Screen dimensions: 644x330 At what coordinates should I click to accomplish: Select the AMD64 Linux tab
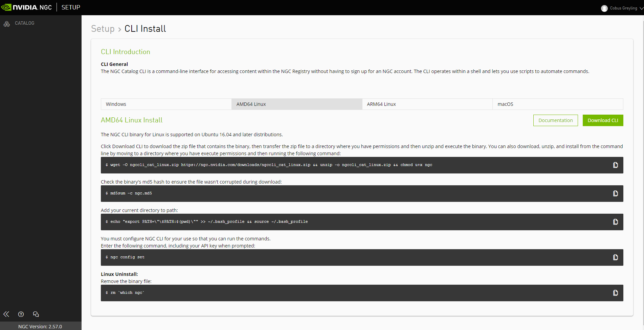pos(297,104)
